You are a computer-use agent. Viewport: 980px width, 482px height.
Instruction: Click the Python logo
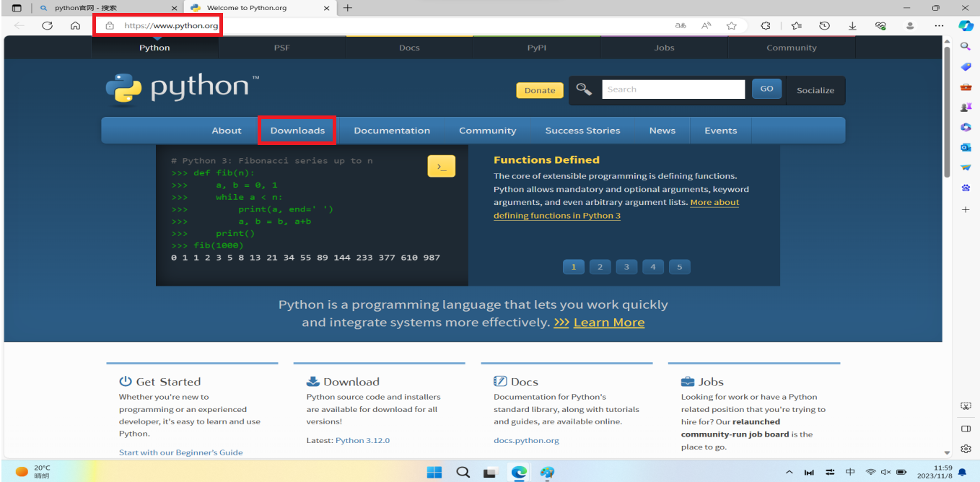[183, 89]
